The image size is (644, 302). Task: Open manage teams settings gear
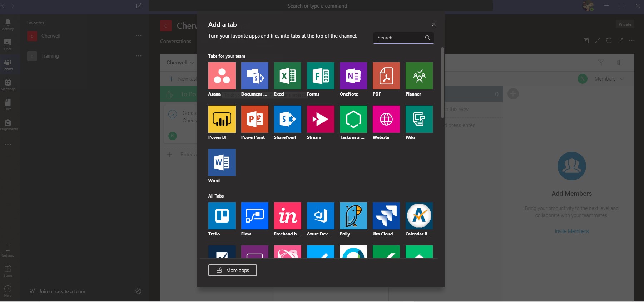click(138, 291)
